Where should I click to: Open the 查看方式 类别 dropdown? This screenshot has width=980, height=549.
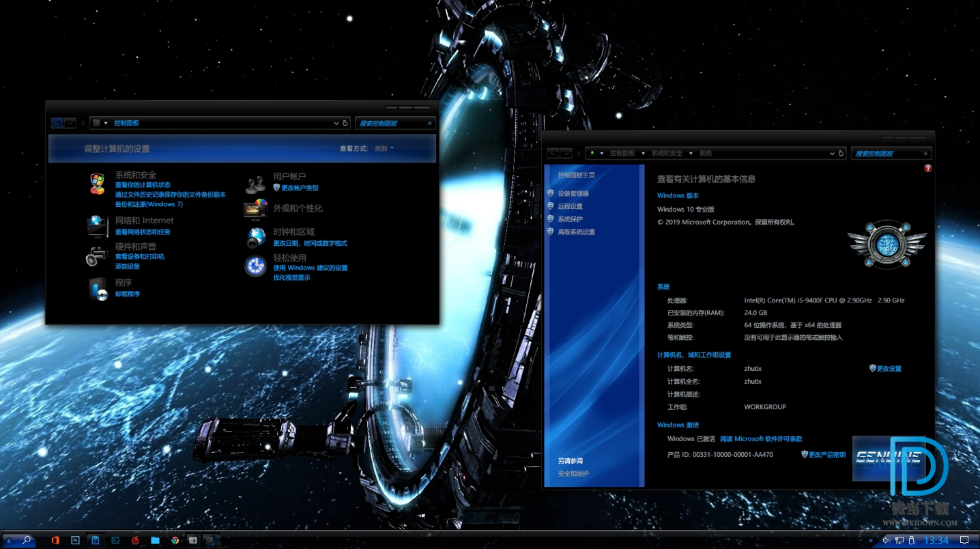[x=384, y=148]
